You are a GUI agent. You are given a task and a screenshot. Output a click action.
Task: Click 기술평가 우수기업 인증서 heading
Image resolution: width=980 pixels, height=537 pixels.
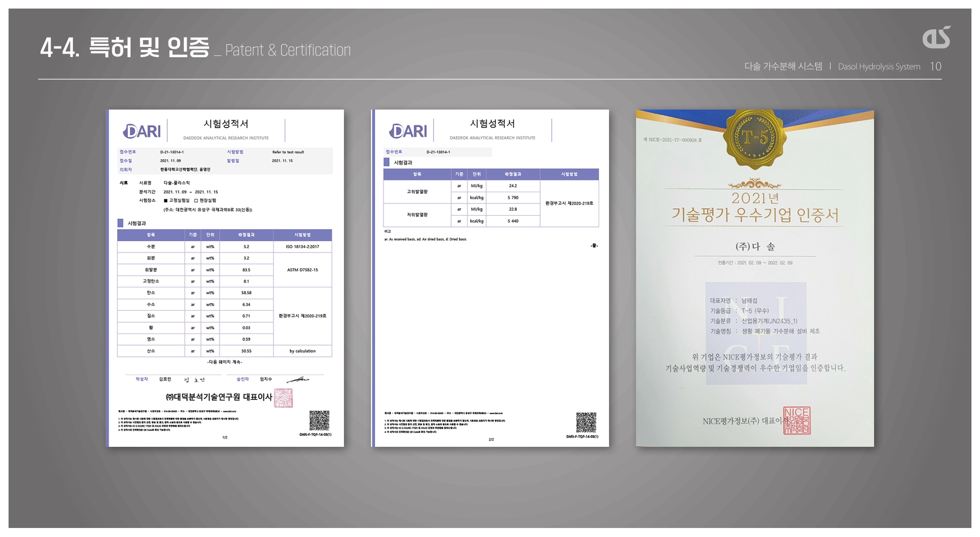(x=755, y=216)
